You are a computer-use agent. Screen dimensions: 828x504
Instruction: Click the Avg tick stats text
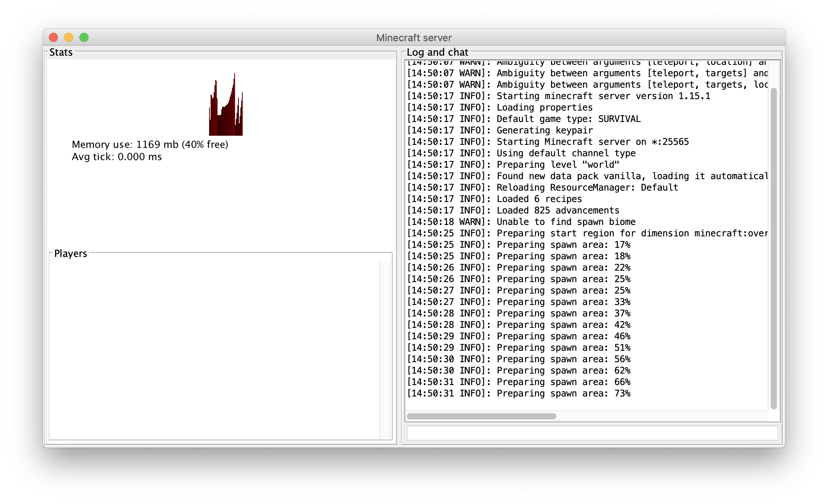click(x=117, y=157)
